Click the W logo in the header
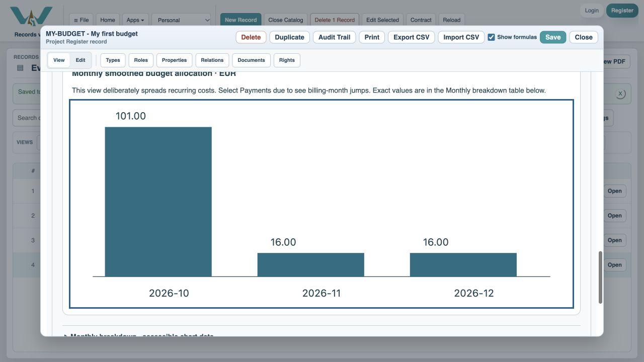The width and height of the screenshot is (644, 362). (31, 16)
